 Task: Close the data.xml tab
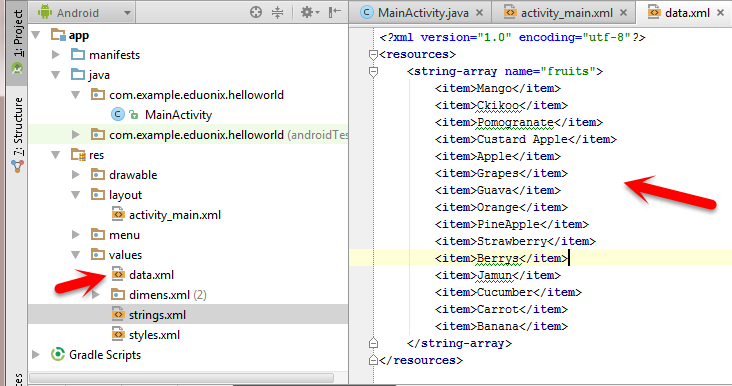point(720,13)
